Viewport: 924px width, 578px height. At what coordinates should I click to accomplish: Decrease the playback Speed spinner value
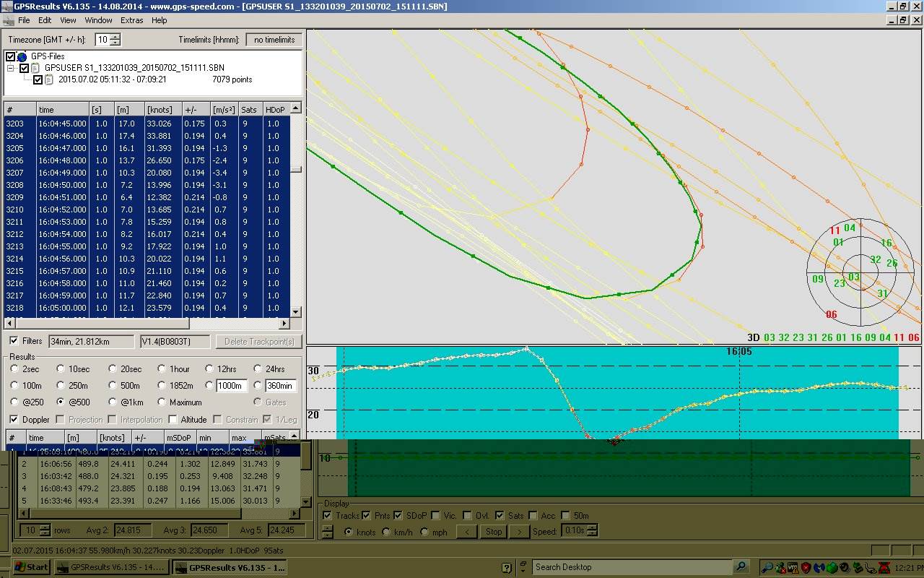[x=593, y=535]
